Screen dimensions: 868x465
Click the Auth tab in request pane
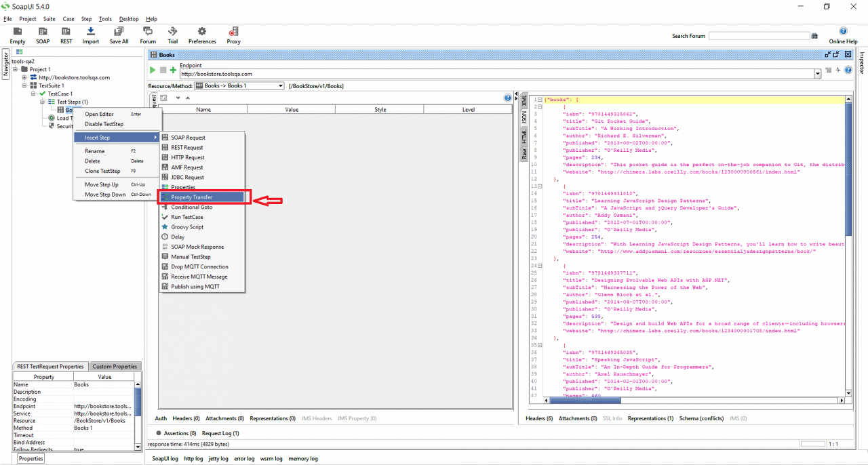click(161, 418)
